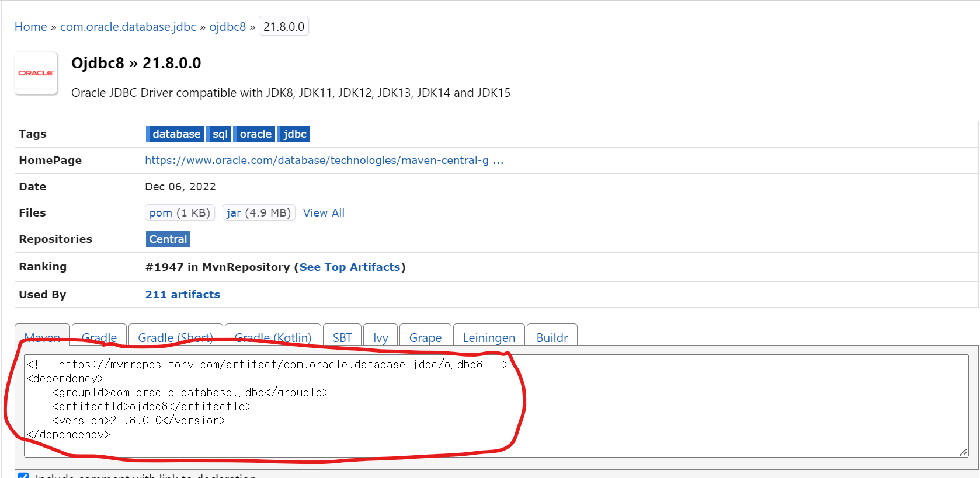Click inside the Maven dependency snippet textarea

point(496,406)
